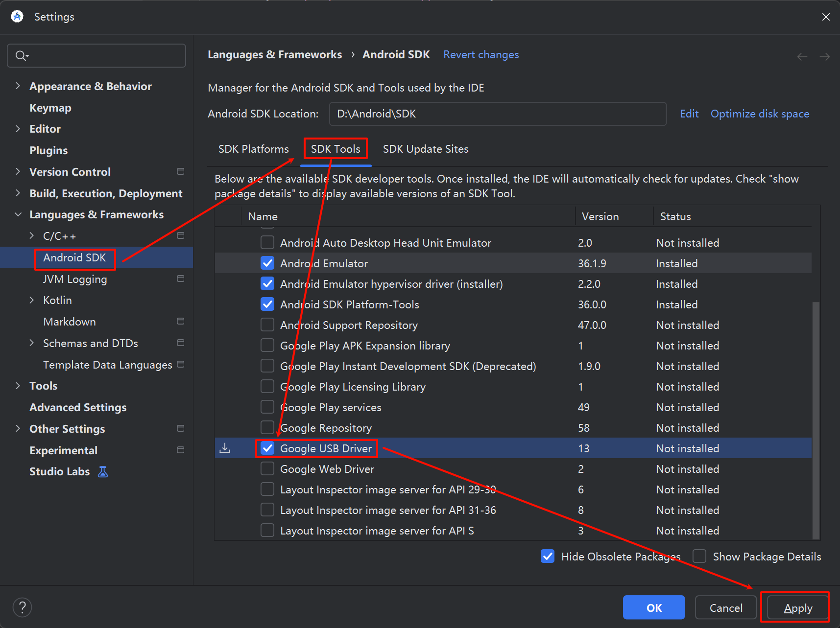Click the project-level icon next to JVM Logging
The height and width of the screenshot is (628, 840).
click(180, 279)
